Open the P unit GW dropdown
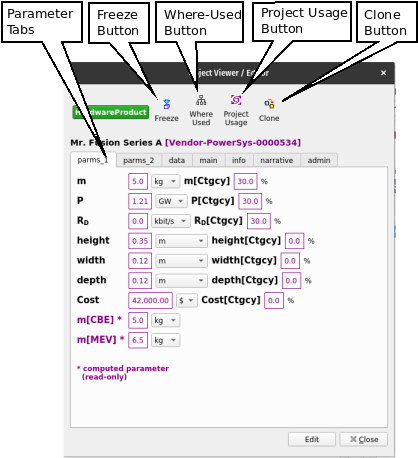The width and height of the screenshot is (418, 458). tap(171, 201)
